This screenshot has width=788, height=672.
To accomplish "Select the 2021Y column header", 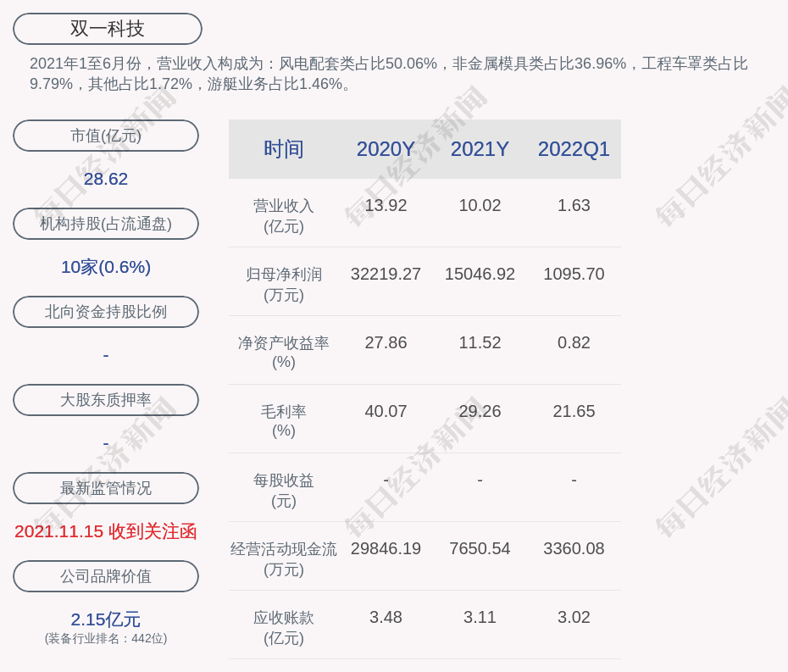I will coord(480,149).
